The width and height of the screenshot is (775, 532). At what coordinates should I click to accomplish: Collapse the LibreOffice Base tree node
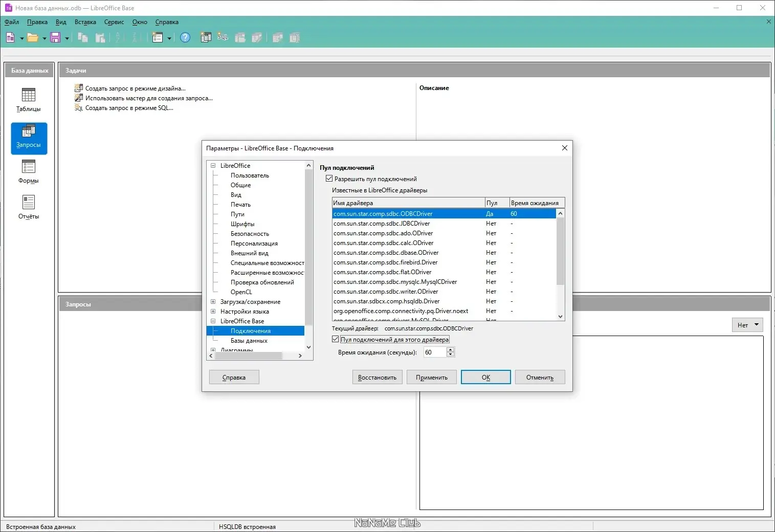(x=213, y=321)
